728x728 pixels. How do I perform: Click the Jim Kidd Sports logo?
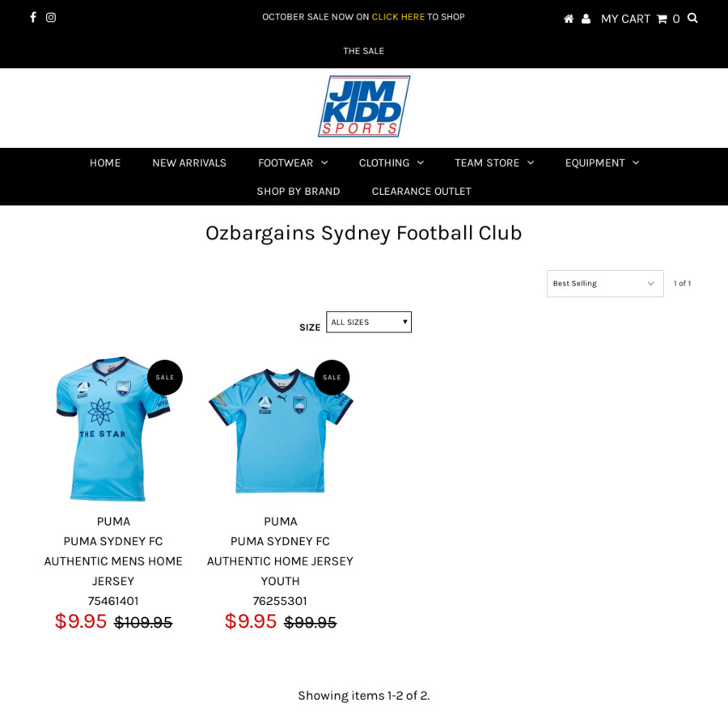coord(364,106)
